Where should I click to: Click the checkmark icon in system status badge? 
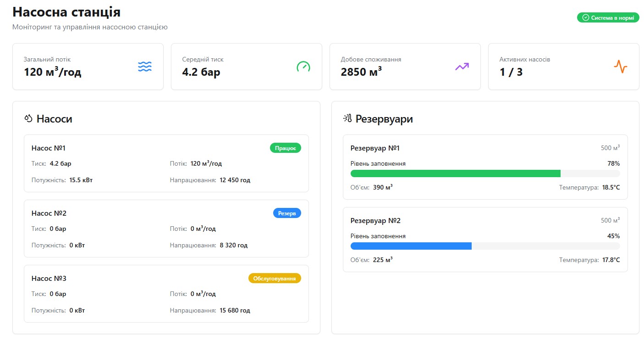[x=586, y=17]
